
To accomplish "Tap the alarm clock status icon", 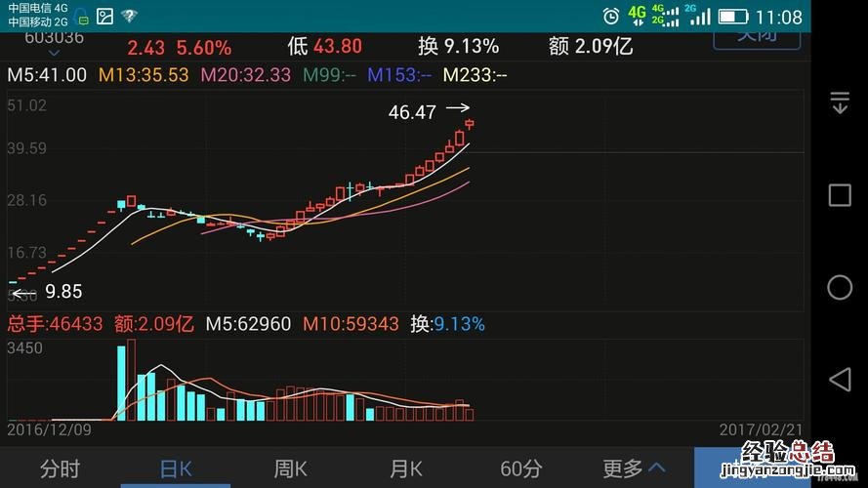I will (x=610, y=16).
